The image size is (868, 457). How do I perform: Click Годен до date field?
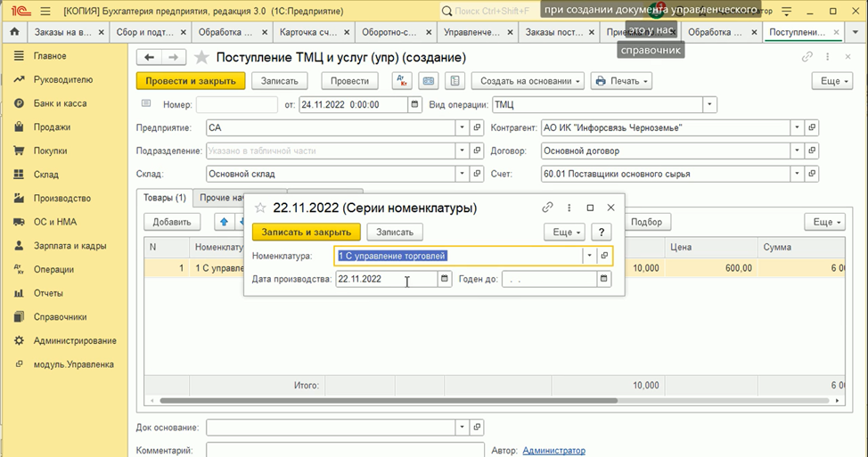coord(550,279)
